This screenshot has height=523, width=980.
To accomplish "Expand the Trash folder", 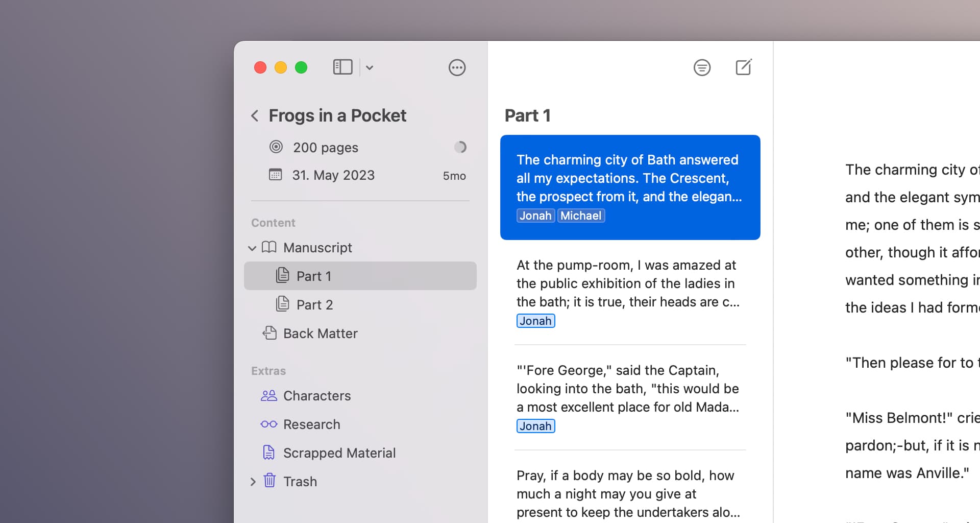I will point(253,482).
